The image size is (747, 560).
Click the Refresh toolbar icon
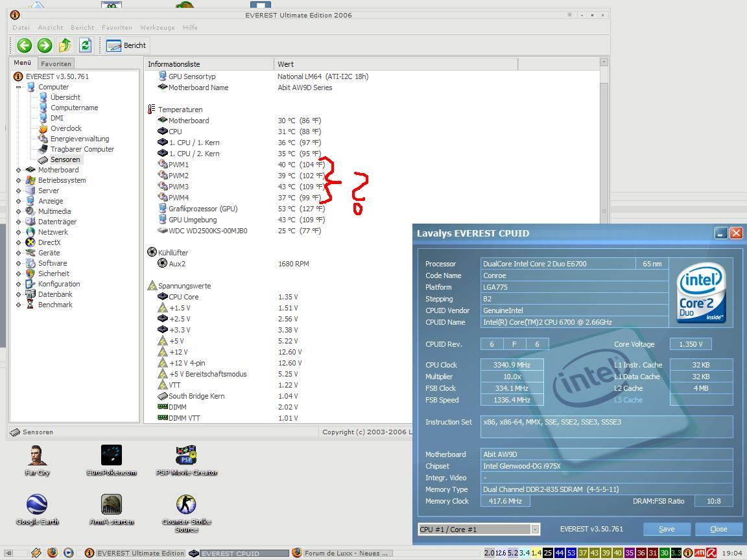[86, 45]
